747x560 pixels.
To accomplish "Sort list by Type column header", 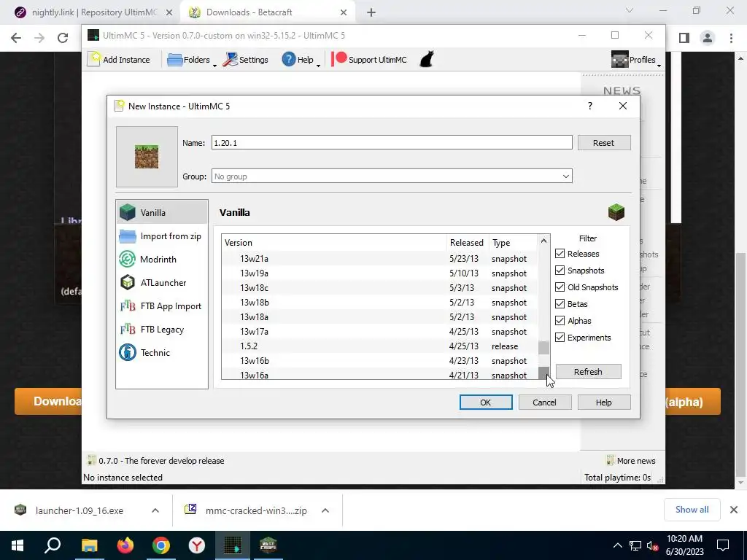I will point(514,242).
